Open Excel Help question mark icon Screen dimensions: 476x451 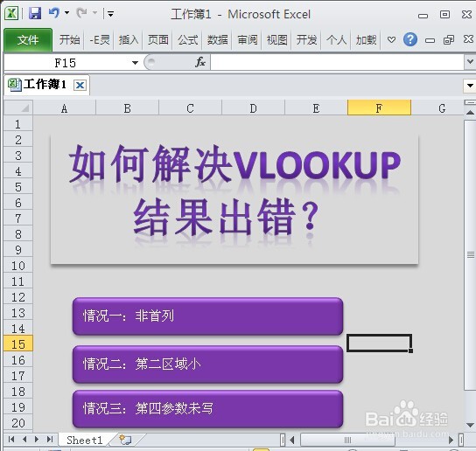tap(410, 39)
